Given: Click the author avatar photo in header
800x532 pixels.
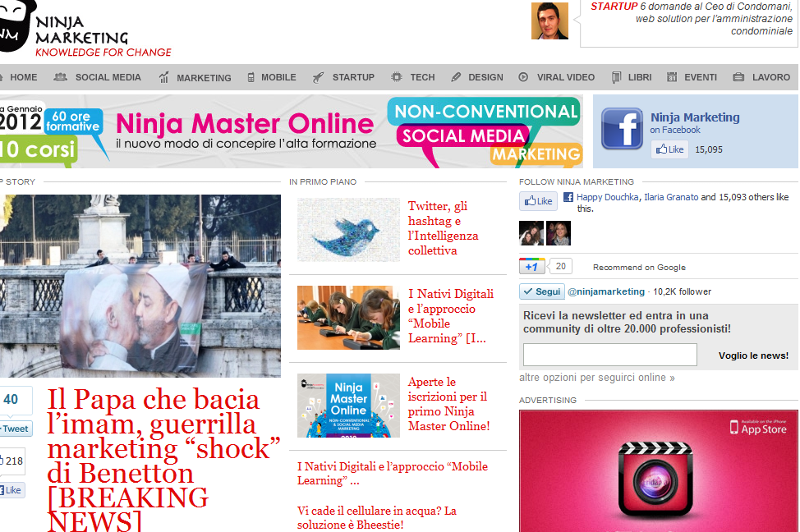Looking at the screenshot, I should coord(549,21).
